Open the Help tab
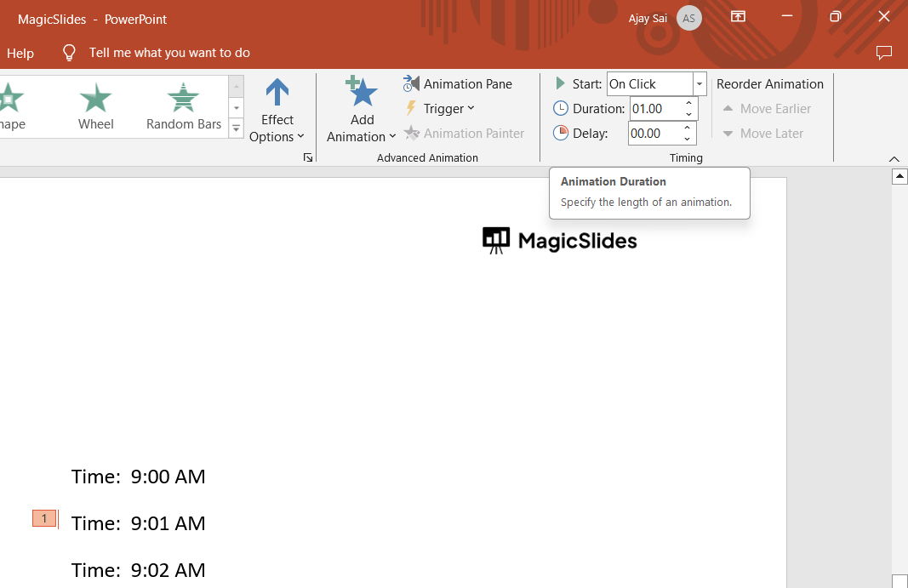908x588 pixels. click(x=20, y=54)
